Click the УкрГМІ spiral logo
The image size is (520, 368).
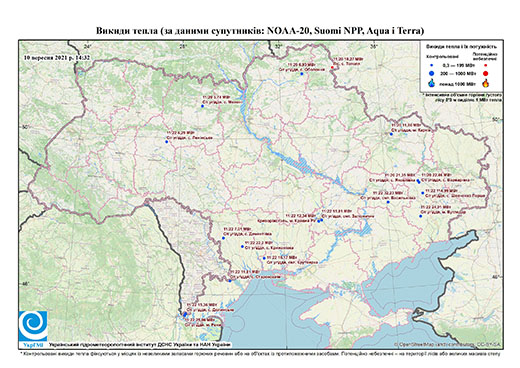[x=33, y=327]
